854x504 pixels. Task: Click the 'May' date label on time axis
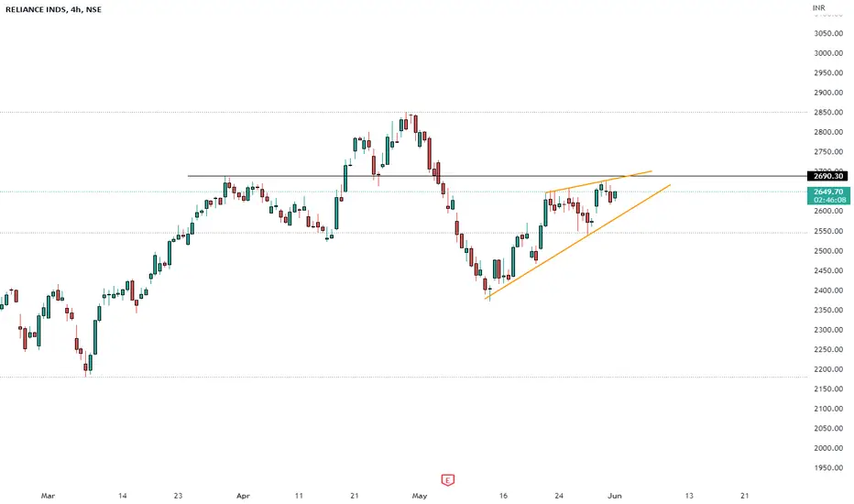420,496
